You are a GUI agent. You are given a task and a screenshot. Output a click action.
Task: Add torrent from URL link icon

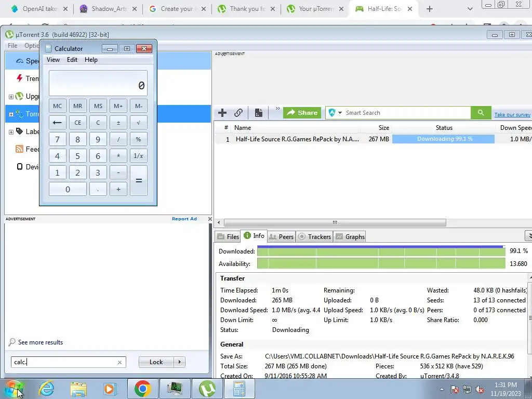coord(238,113)
